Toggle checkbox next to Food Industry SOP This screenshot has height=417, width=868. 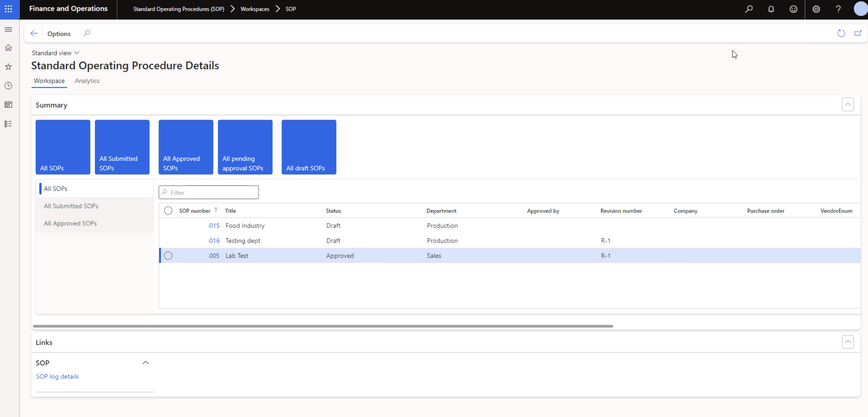point(168,225)
